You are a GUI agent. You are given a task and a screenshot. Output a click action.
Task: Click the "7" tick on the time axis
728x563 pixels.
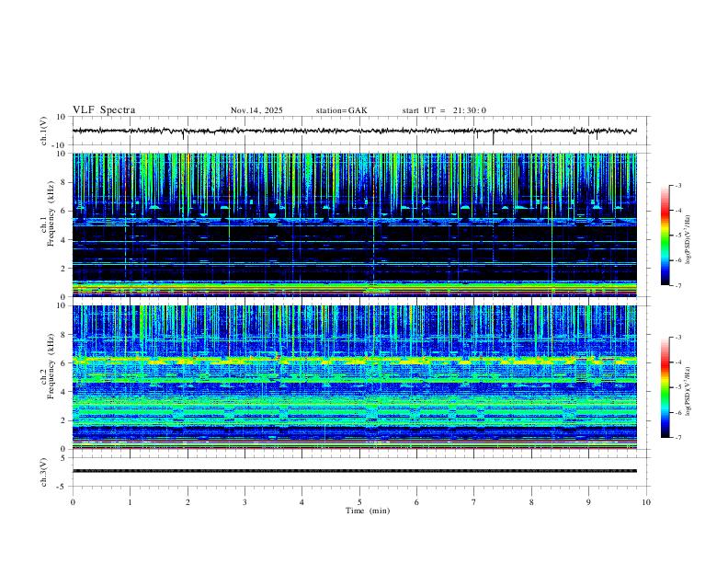coord(474,502)
